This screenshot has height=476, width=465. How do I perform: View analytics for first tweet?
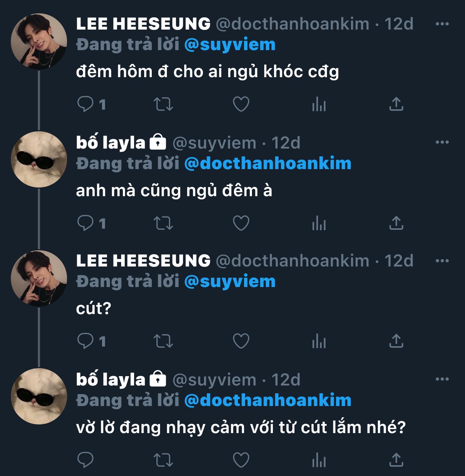[x=319, y=104]
